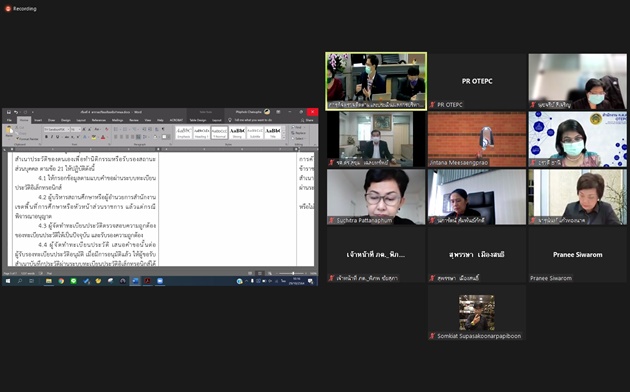Open Windows taskbar search
The height and width of the screenshot is (392, 630).
tap(20, 281)
